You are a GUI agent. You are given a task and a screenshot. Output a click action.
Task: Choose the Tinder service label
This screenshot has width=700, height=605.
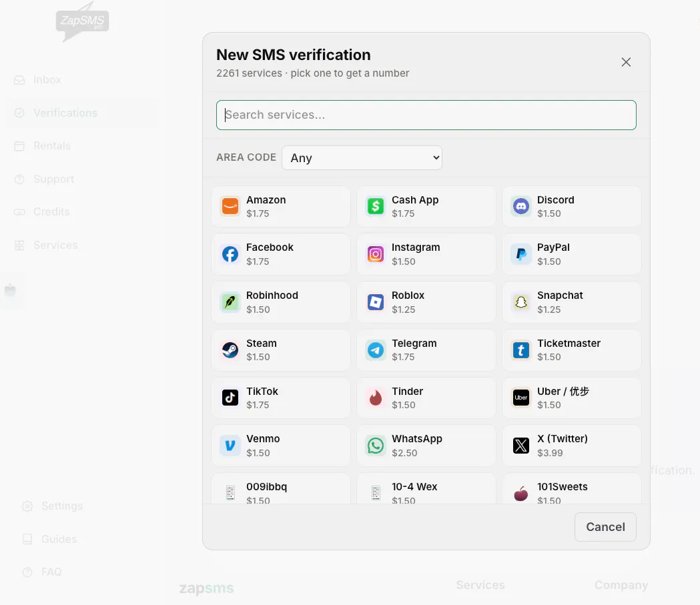click(x=407, y=392)
